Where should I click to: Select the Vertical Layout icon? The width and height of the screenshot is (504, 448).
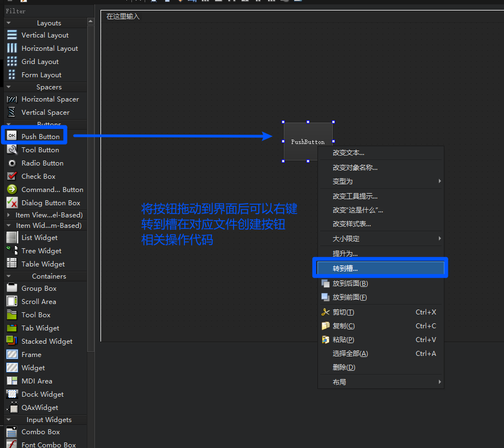pos(12,35)
